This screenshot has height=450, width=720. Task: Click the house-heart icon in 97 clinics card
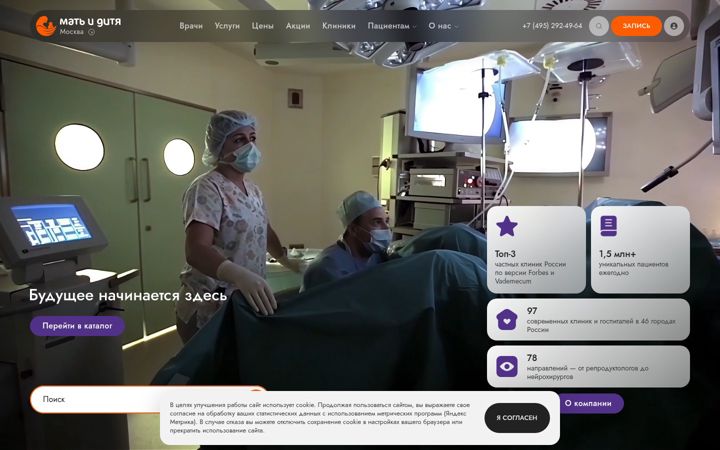(506, 320)
